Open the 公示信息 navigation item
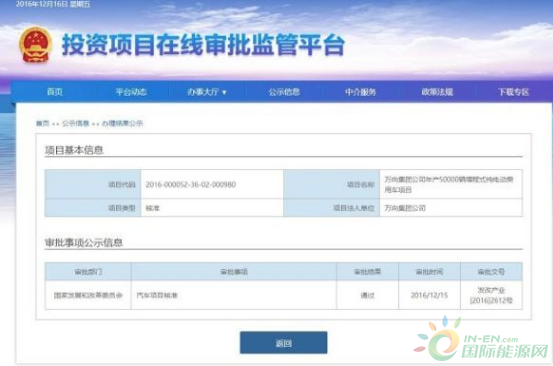553x366 pixels. (284, 92)
